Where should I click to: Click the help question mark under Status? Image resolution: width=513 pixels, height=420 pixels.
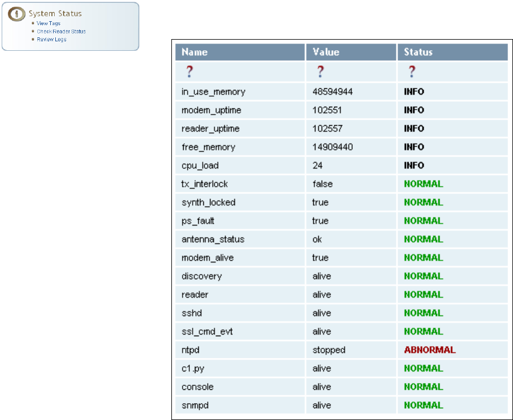(411, 71)
